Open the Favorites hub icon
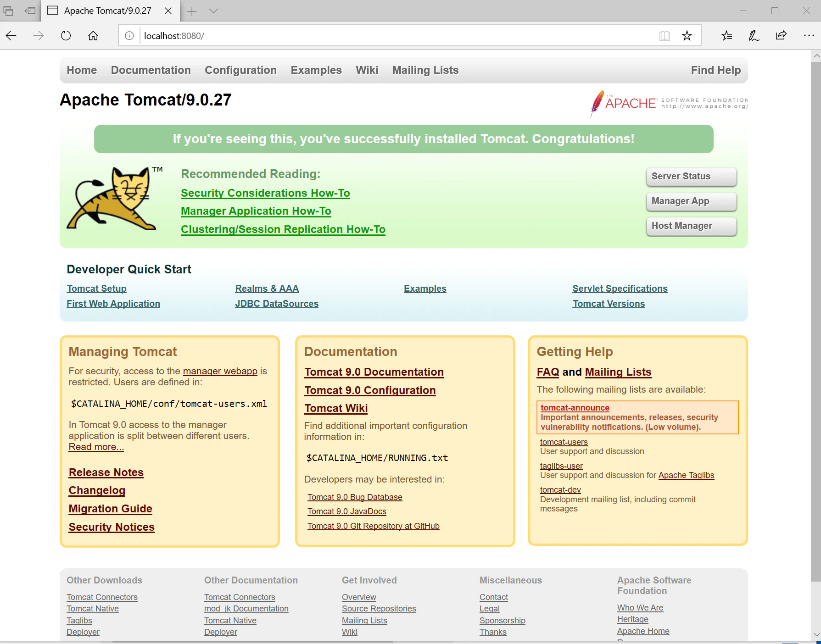Screen dimensions: 821x644 pos(726,36)
